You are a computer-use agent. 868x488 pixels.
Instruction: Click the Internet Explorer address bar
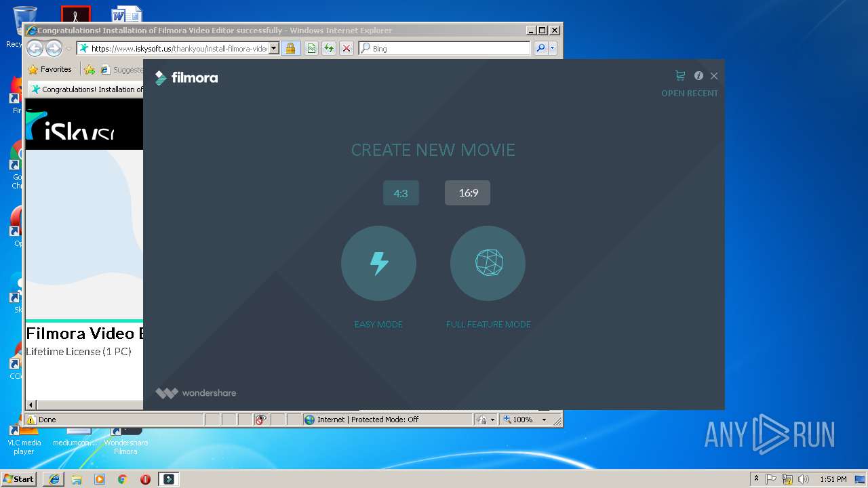[173, 48]
